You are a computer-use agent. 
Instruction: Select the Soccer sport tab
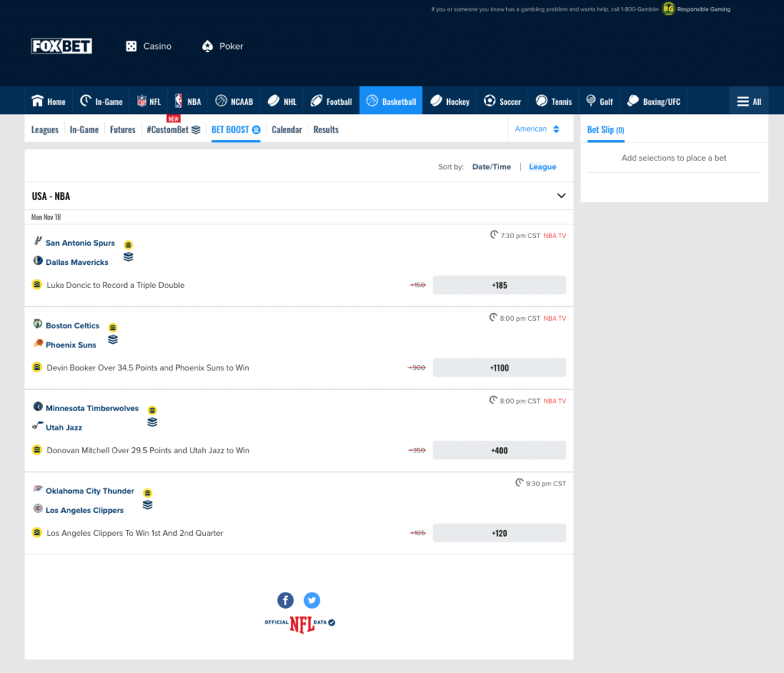502,101
